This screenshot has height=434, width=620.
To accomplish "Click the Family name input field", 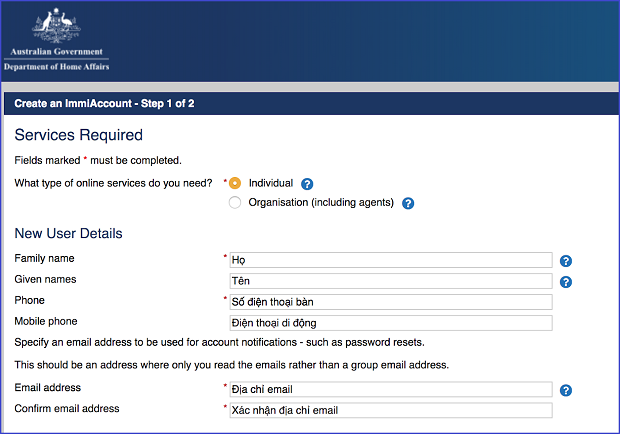I will pyautogui.click(x=391, y=260).
